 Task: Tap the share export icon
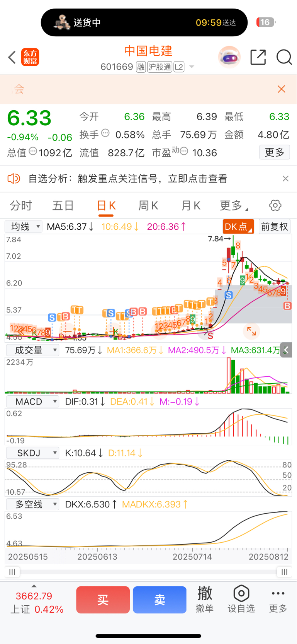point(258,57)
